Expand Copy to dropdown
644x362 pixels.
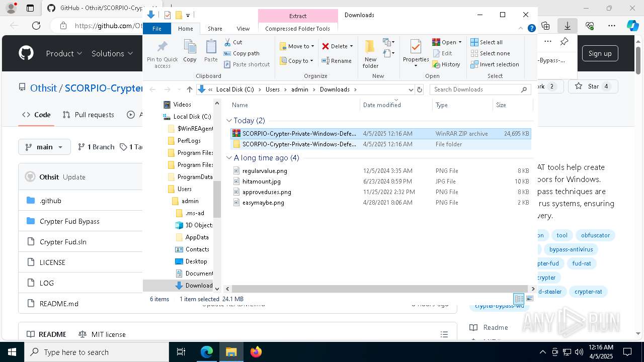pyautogui.click(x=311, y=61)
